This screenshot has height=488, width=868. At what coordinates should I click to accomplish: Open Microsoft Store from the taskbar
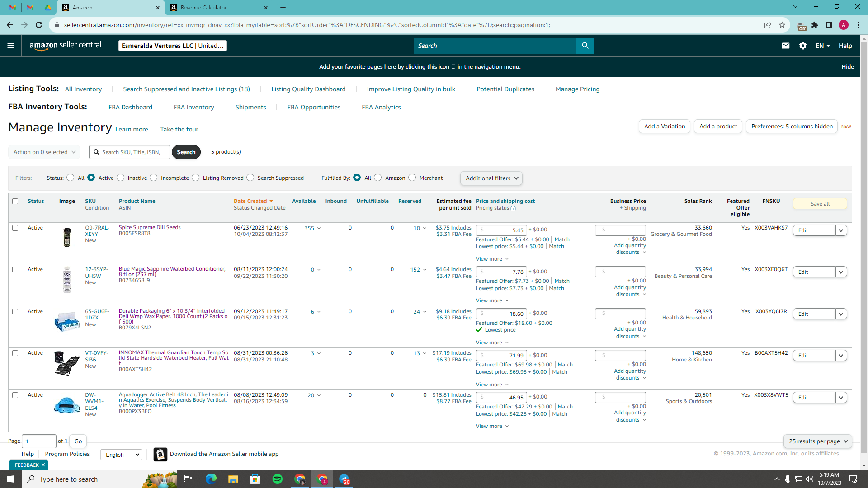255,479
